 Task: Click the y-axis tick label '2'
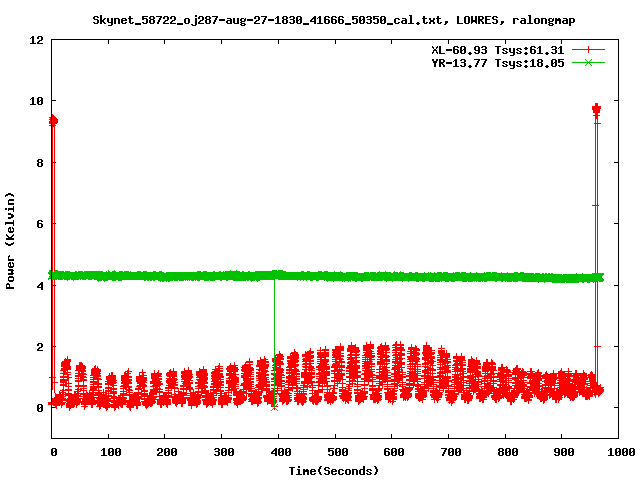point(40,347)
